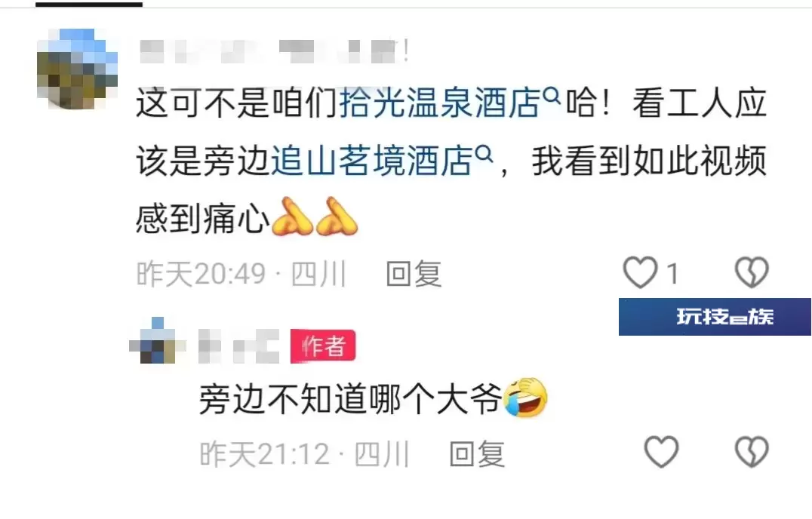Open the author's small avatar
812x519 pixels.
[x=158, y=341]
